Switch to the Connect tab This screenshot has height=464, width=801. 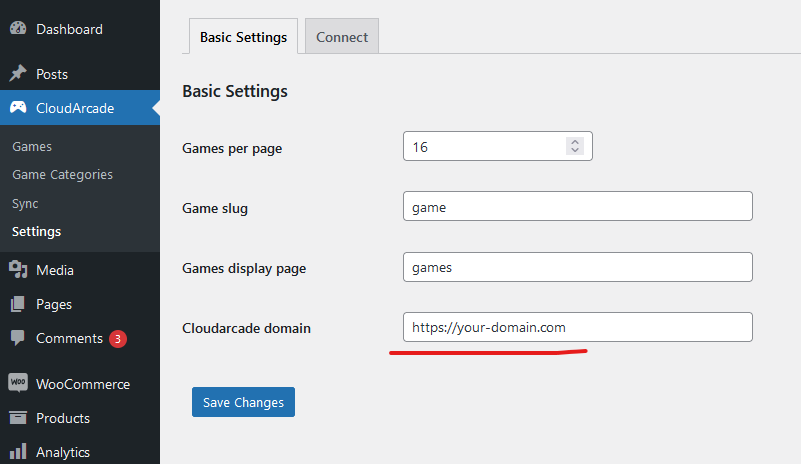(x=342, y=36)
